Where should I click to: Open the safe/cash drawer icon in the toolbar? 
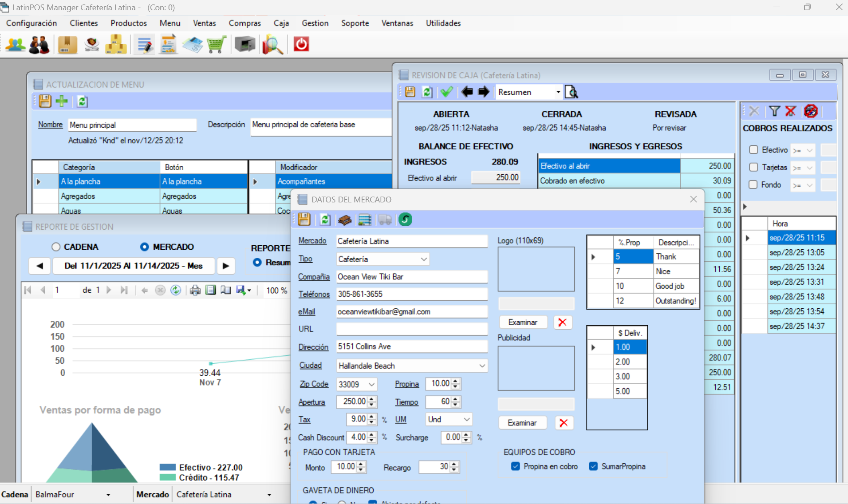click(245, 44)
